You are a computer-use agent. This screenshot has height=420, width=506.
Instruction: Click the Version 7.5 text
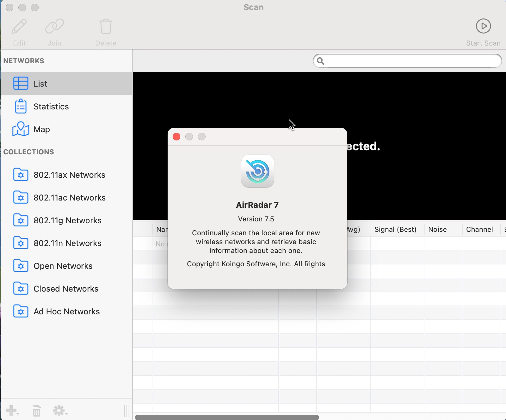(x=256, y=219)
